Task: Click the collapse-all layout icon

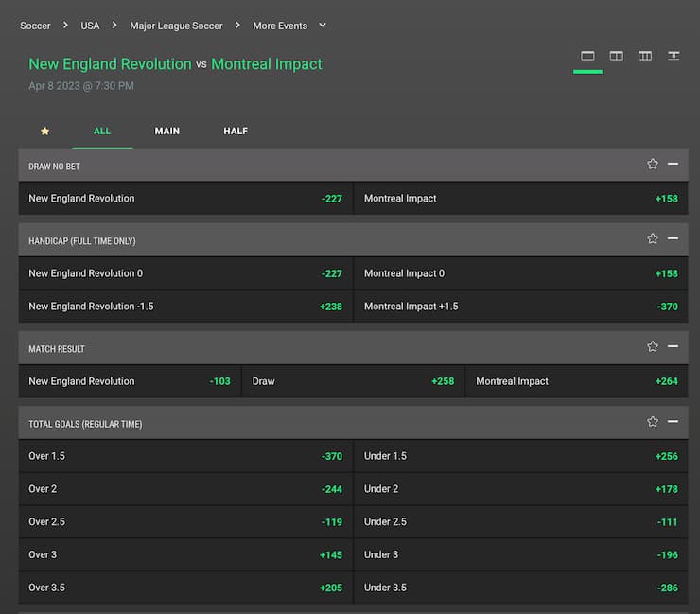Action: [x=674, y=56]
